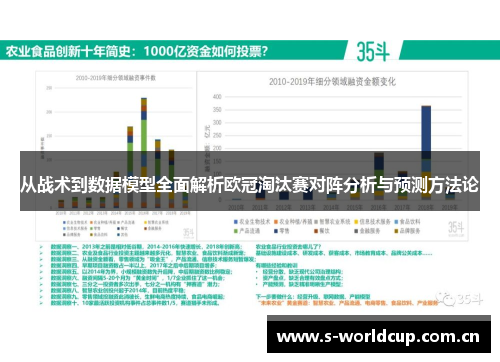Click the 食品饮料 legend entry in right chart
This screenshot has width=500, height=362.
(407, 222)
